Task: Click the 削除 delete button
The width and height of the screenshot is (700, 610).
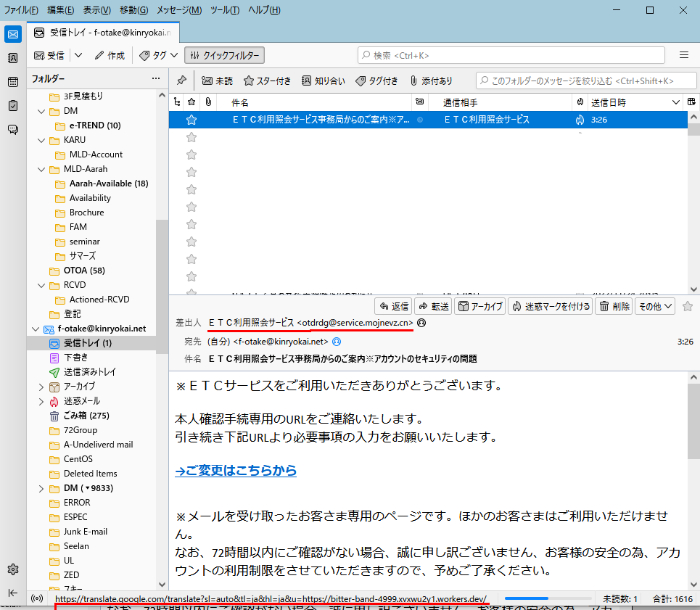Action: [x=614, y=306]
